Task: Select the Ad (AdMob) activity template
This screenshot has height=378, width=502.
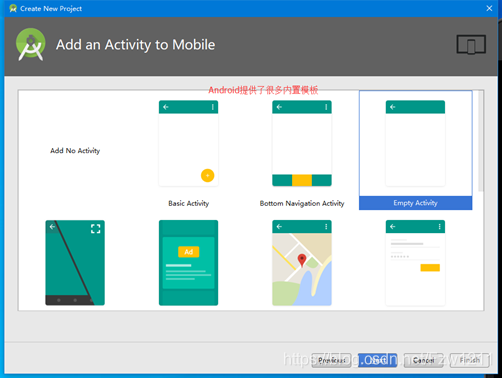Action: 188,263
